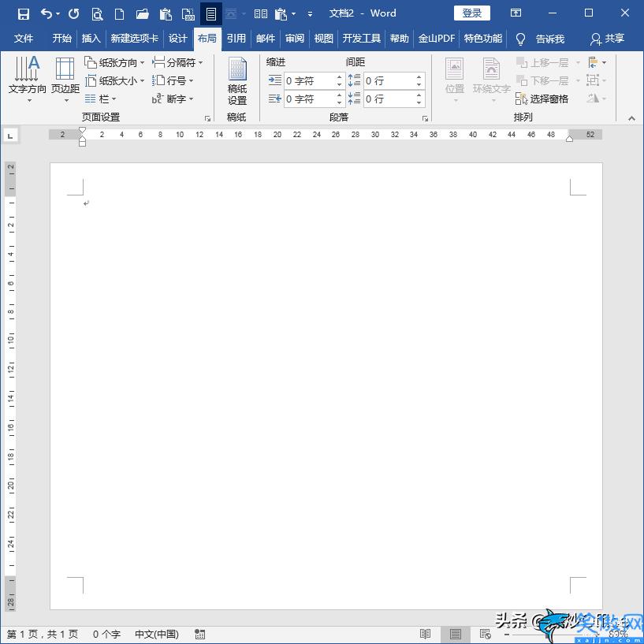Screen dimensions: 644x644
Task: Increase left indent with the up stepper
Action: coord(339,76)
